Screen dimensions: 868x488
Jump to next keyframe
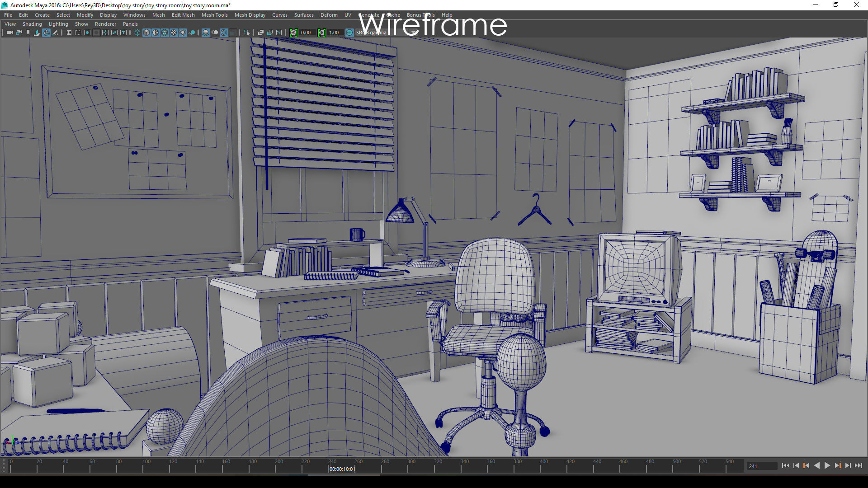click(x=837, y=465)
